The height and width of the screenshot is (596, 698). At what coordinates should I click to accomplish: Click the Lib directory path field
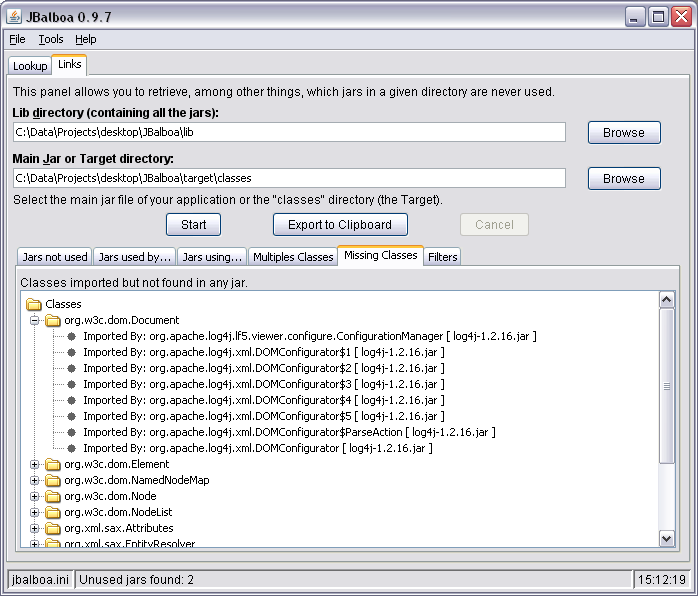tap(289, 133)
